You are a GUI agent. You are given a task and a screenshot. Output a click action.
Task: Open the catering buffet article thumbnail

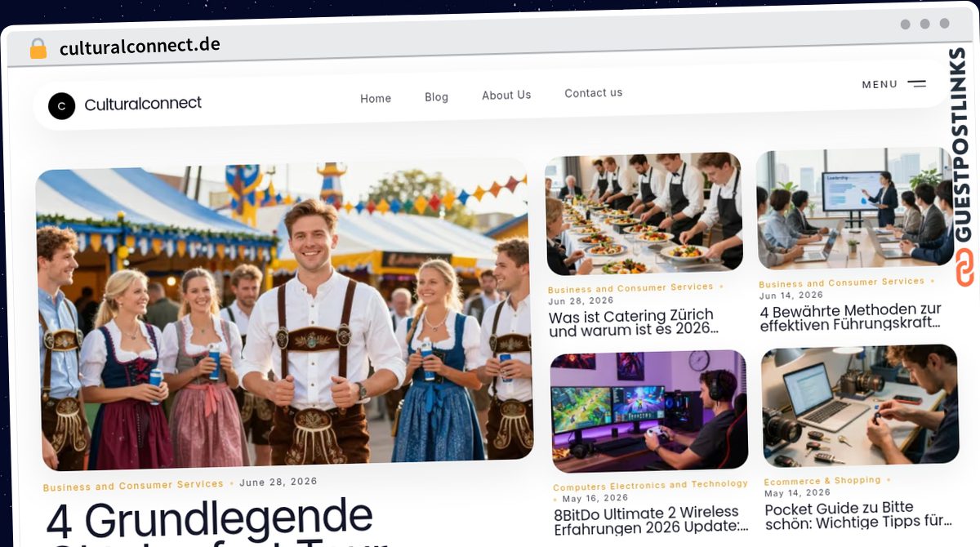coord(644,214)
